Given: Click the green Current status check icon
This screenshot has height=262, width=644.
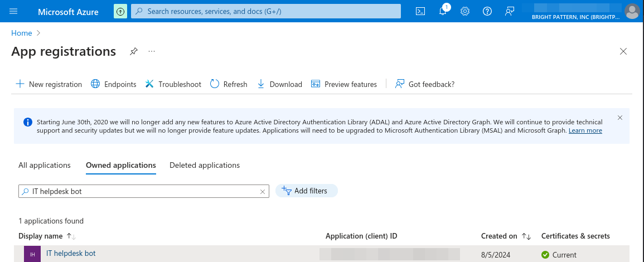Looking at the screenshot, I should pyautogui.click(x=545, y=255).
